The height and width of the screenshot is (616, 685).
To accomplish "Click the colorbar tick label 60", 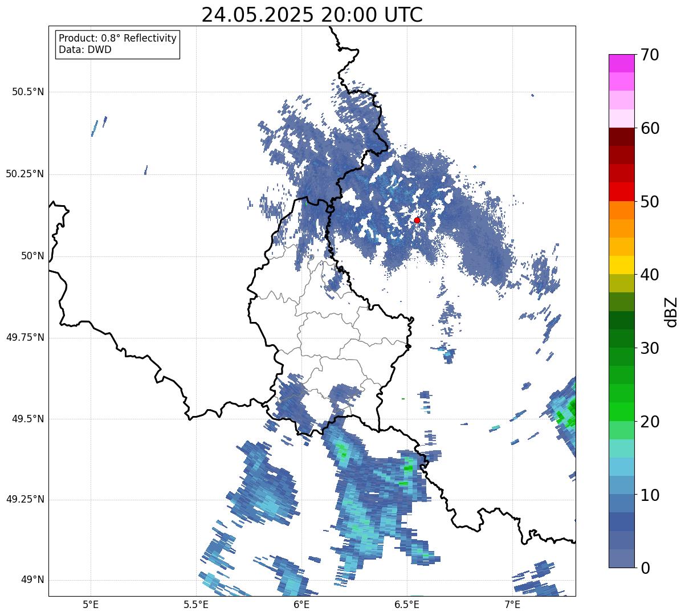I will 650,128.
